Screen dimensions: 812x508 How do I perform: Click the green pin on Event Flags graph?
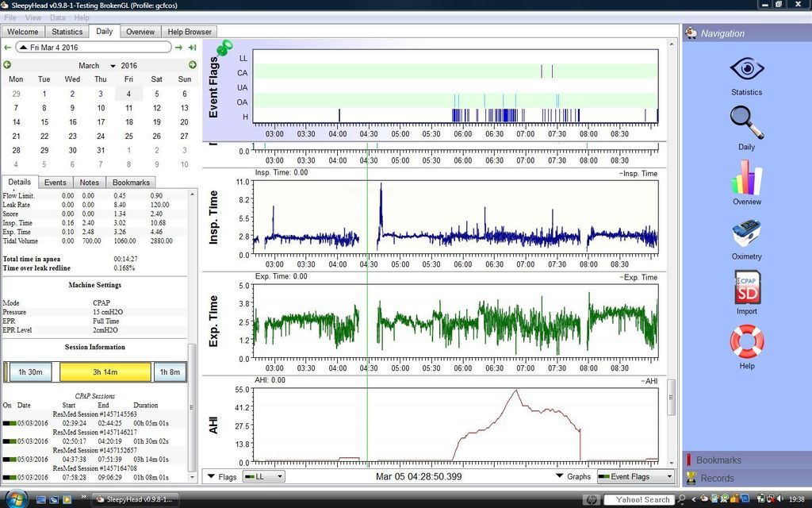224,48
